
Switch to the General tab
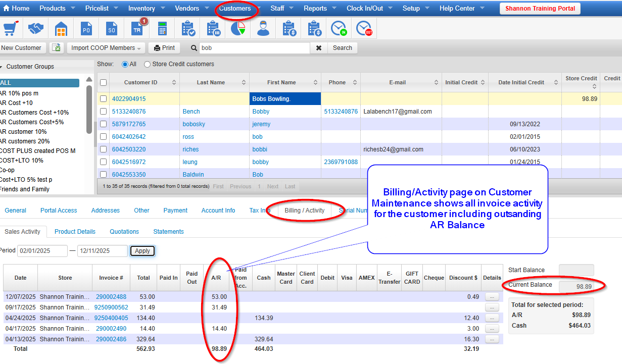click(x=16, y=211)
